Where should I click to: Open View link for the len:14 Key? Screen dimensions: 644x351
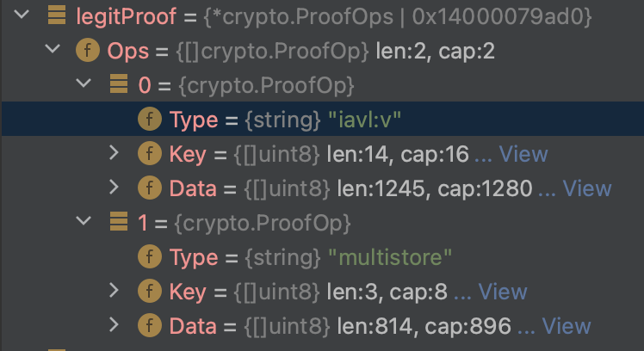tap(523, 154)
